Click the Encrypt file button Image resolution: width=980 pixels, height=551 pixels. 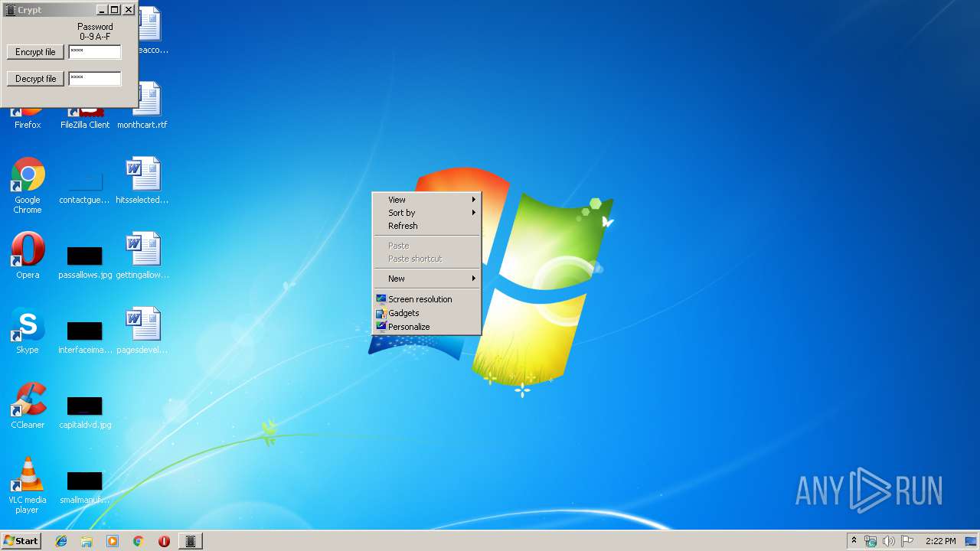[x=35, y=52]
